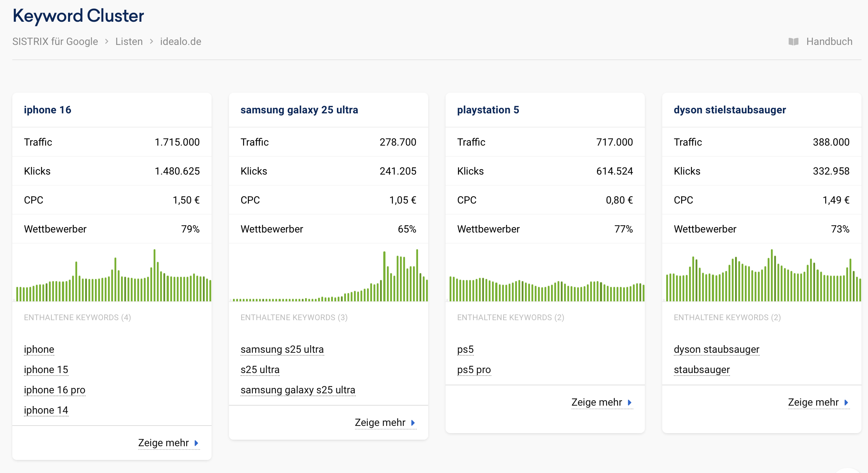
Task: Click keyword iphone 16 pro
Action: click(x=55, y=390)
